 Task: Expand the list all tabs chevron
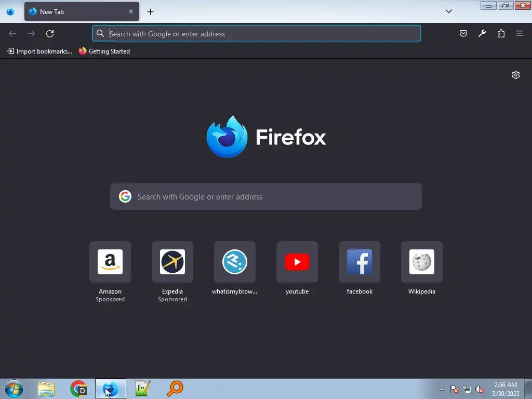coord(448,11)
